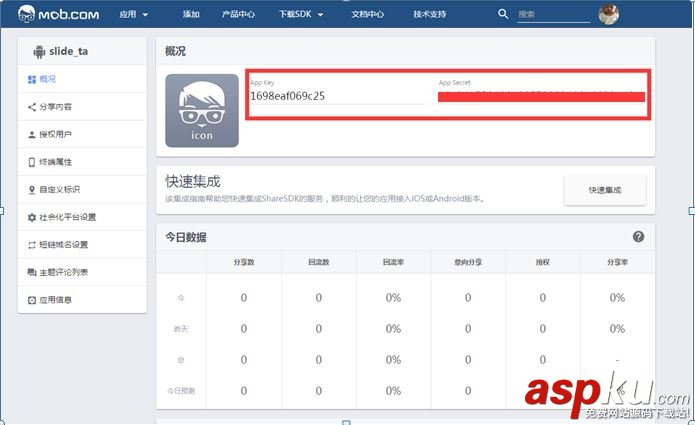The height and width of the screenshot is (425, 695).
Task: Select the App Key value 1698eaf069c25
Action: [x=287, y=96]
